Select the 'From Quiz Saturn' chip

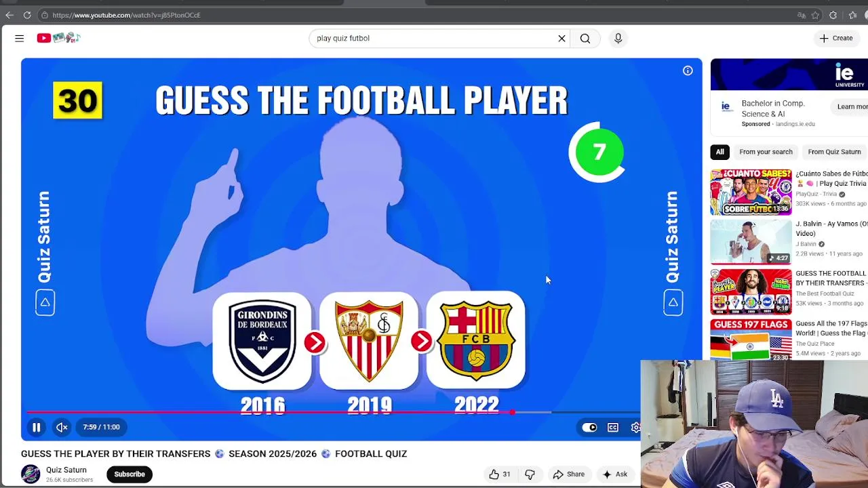(834, 152)
